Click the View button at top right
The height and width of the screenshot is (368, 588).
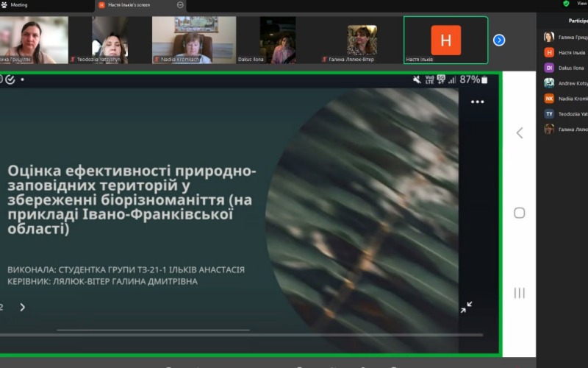click(581, 4)
